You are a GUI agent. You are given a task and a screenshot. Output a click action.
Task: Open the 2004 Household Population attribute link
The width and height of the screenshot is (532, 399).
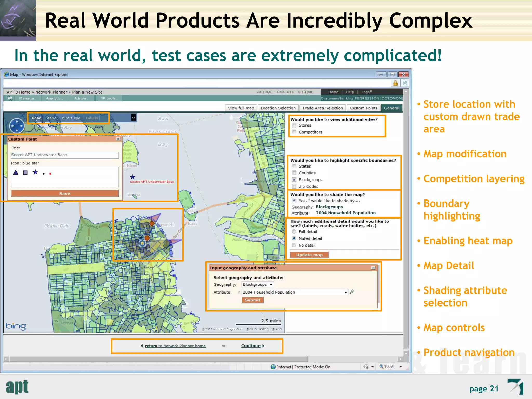346,213
